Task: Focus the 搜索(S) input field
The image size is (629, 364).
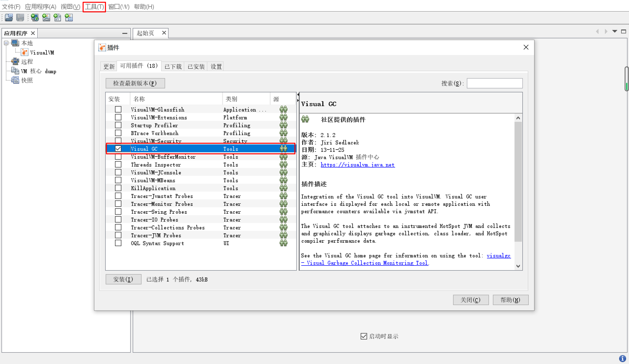Action: click(x=494, y=83)
